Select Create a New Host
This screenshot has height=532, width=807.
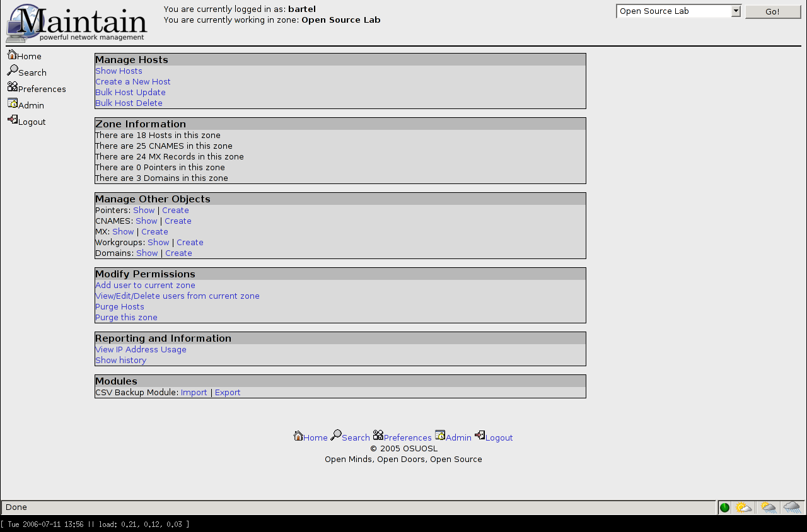132,82
